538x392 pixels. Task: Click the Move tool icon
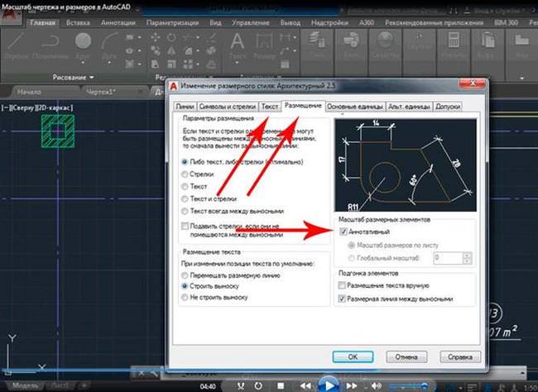pos(155,37)
